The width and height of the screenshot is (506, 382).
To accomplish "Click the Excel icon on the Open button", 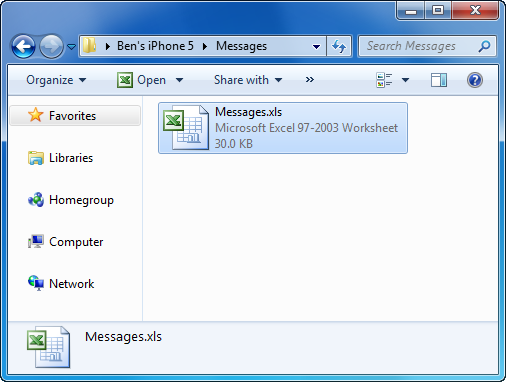I will click(x=125, y=80).
